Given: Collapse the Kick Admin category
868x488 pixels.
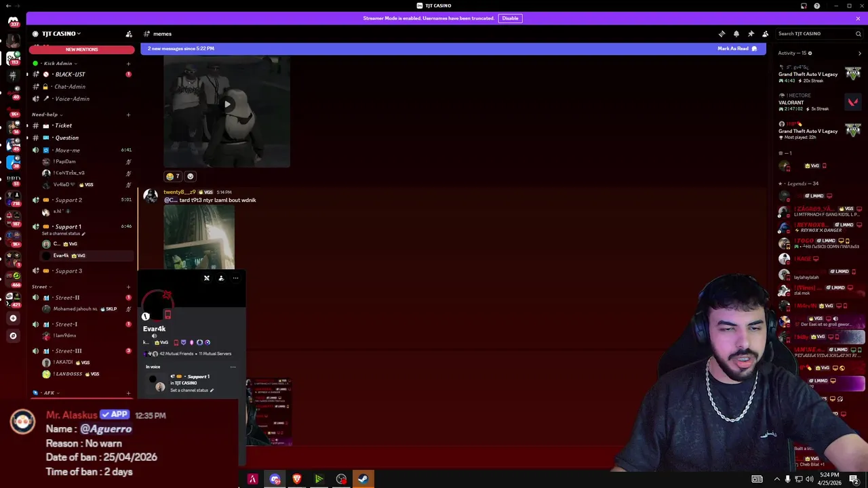Looking at the screenshot, I should pos(58,64).
